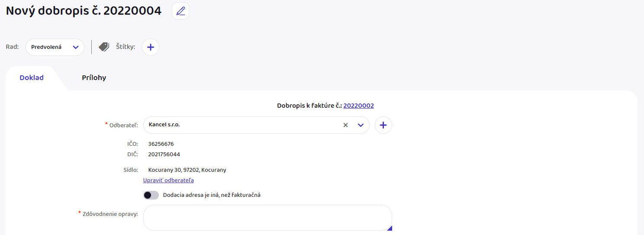The height and width of the screenshot is (235, 644).
Task: Add a new odberateľ using the plus button
Action: [383, 125]
